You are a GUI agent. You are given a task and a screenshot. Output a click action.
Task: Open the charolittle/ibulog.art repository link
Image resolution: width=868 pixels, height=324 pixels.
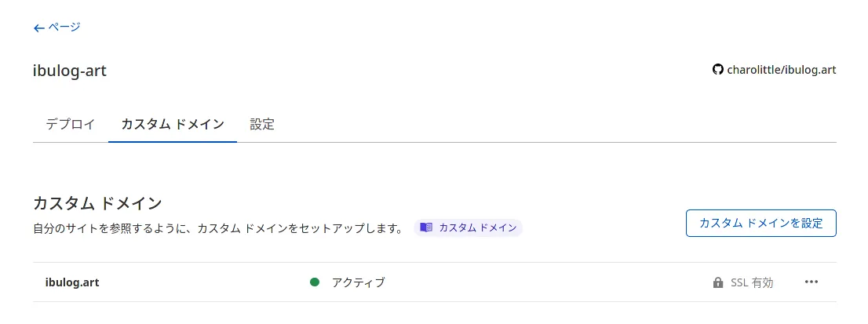[782, 70]
